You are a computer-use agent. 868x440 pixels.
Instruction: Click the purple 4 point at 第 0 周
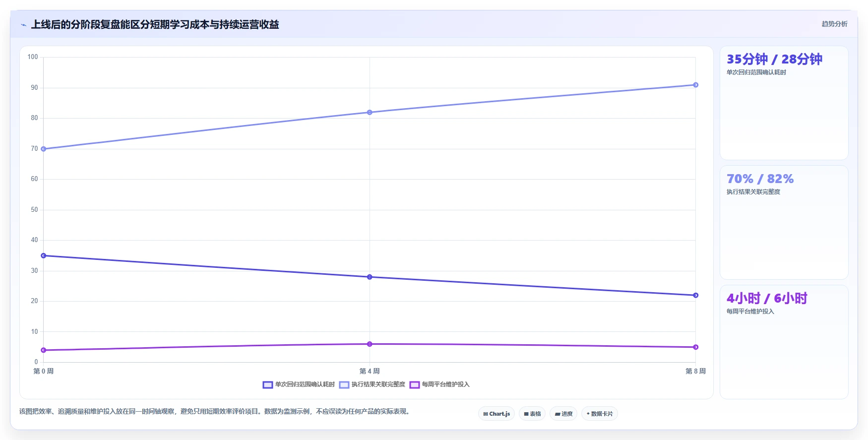[x=44, y=350]
